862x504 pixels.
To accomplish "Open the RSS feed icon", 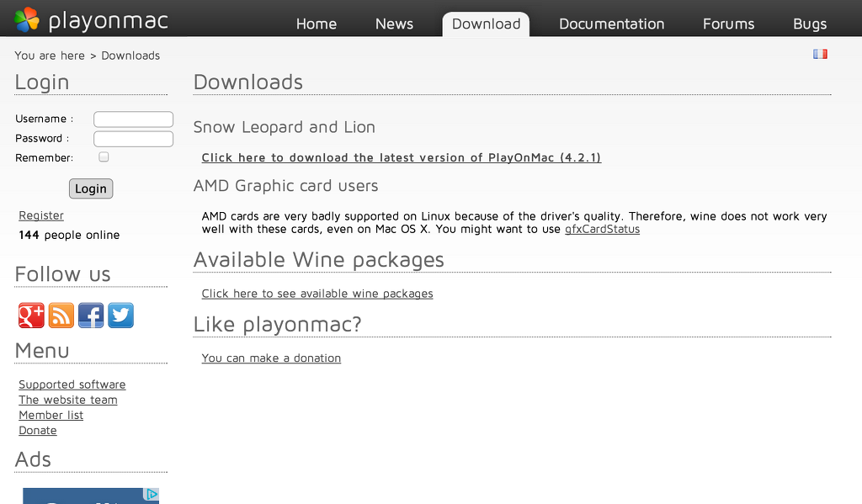I will (61, 316).
